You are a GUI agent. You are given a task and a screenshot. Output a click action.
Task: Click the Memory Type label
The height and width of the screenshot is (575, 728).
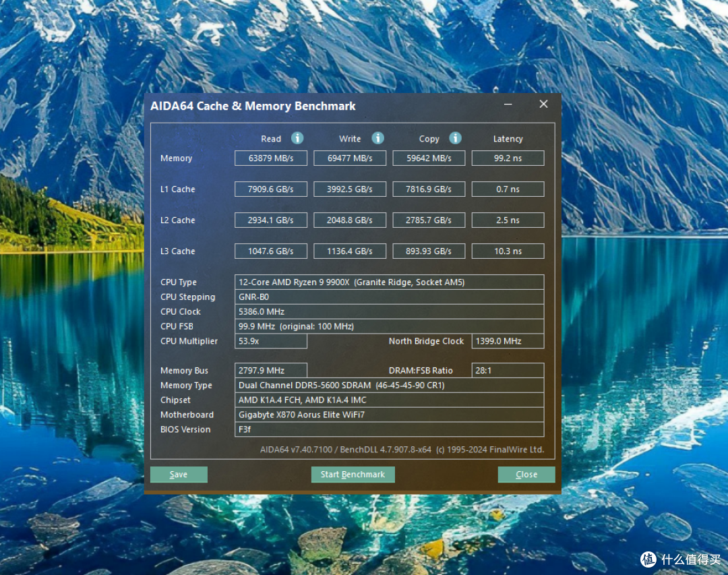(186, 386)
